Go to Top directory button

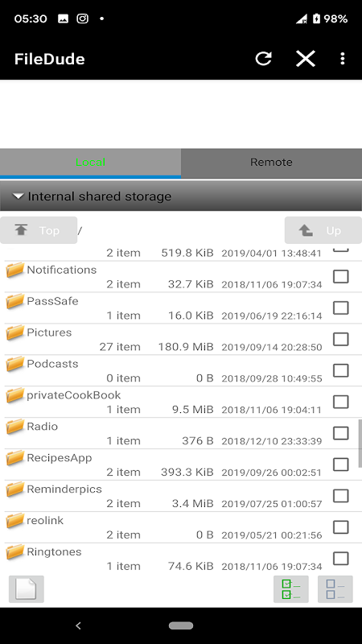pyautogui.click(x=39, y=230)
